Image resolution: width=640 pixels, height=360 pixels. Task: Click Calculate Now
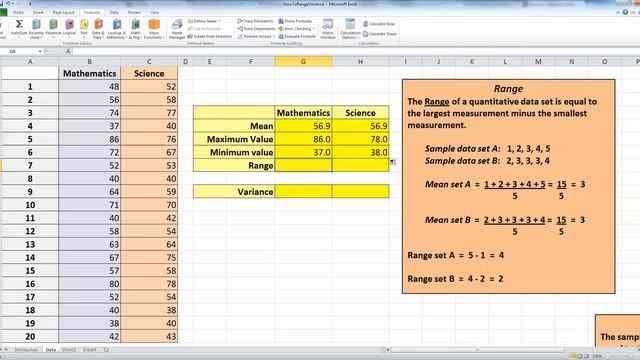click(x=379, y=24)
